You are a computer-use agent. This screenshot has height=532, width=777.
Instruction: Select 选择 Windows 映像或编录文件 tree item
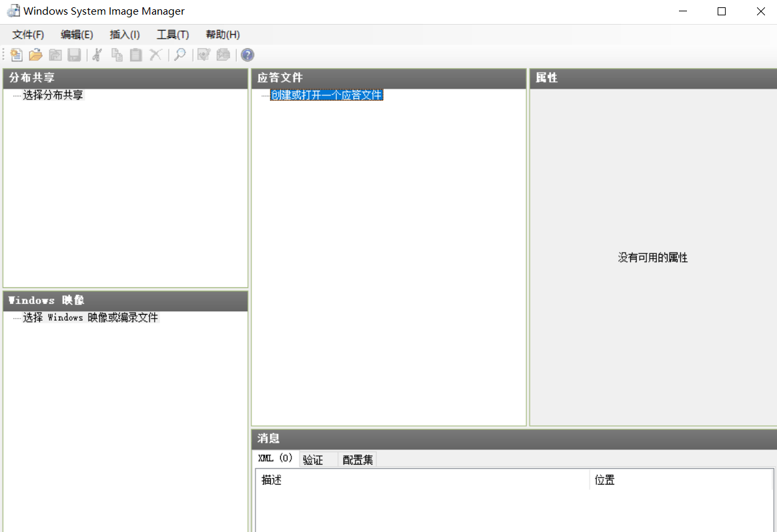pyautogui.click(x=91, y=317)
